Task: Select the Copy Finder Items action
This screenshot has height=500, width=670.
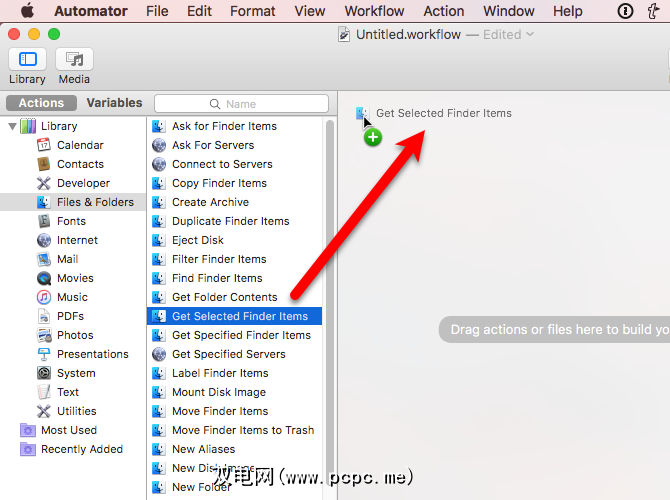Action: [x=235, y=183]
